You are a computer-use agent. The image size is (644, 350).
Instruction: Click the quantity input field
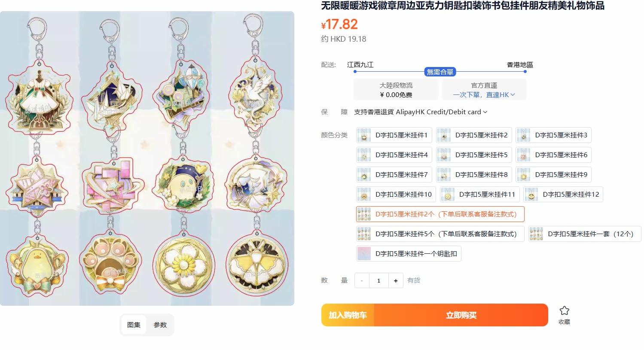tap(378, 280)
